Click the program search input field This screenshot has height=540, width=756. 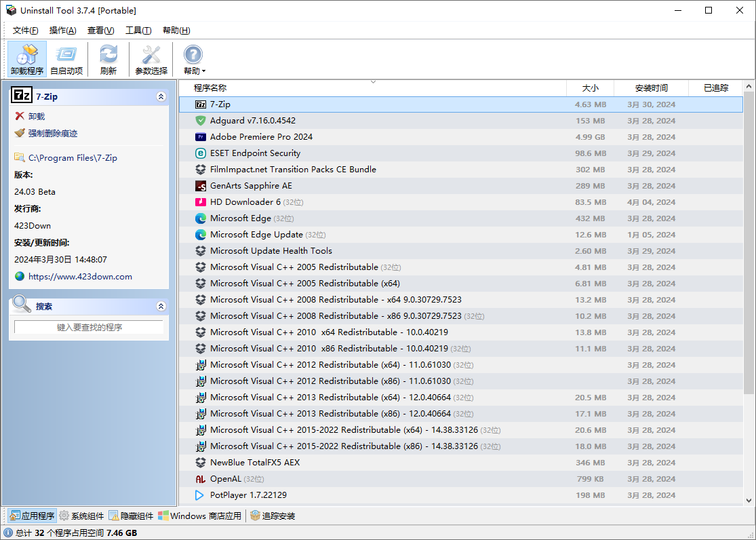(x=89, y=328)
